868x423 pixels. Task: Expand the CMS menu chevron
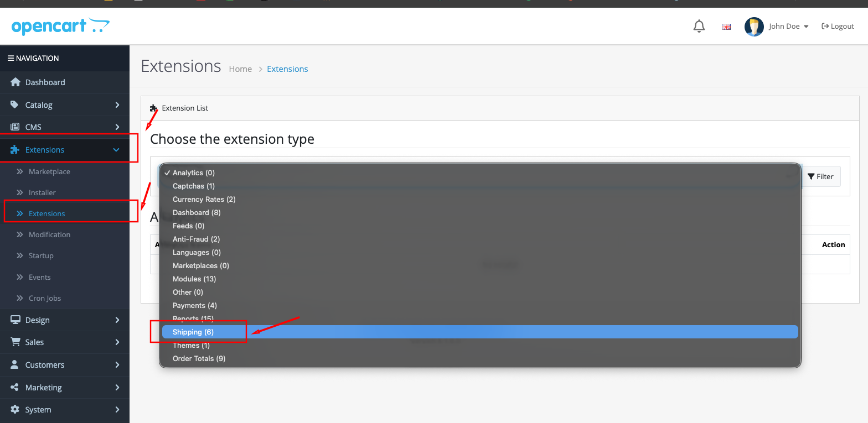click(x=117, y=127)
